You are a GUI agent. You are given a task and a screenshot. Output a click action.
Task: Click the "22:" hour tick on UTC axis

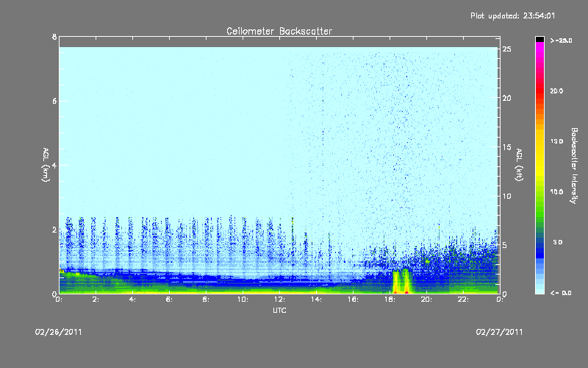pyautogui.click(x=463, y=300)
